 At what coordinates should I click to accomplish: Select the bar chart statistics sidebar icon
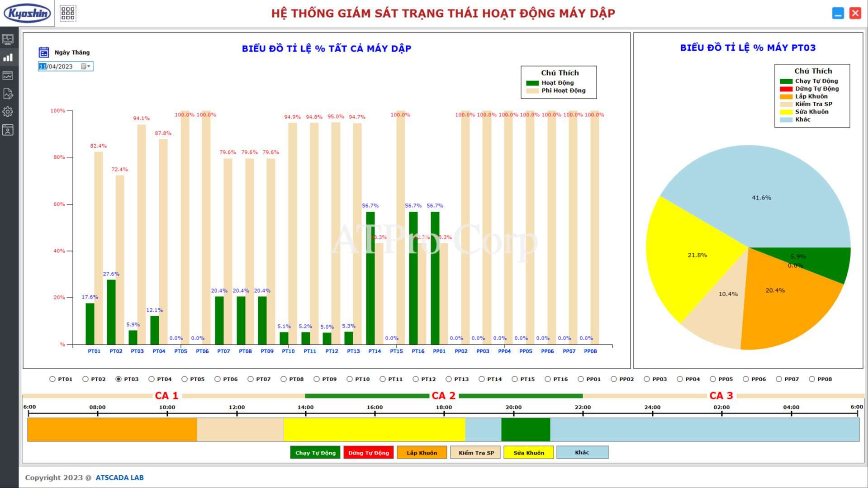[8, 57]
